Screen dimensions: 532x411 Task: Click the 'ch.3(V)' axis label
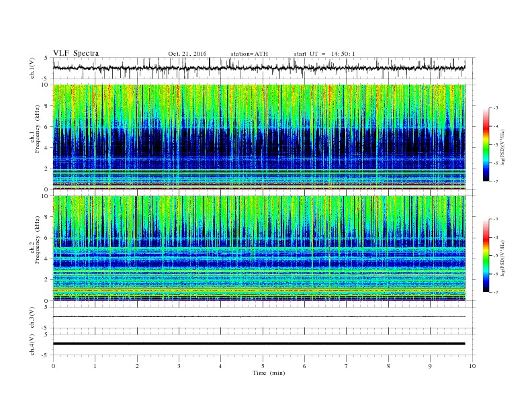32,318
